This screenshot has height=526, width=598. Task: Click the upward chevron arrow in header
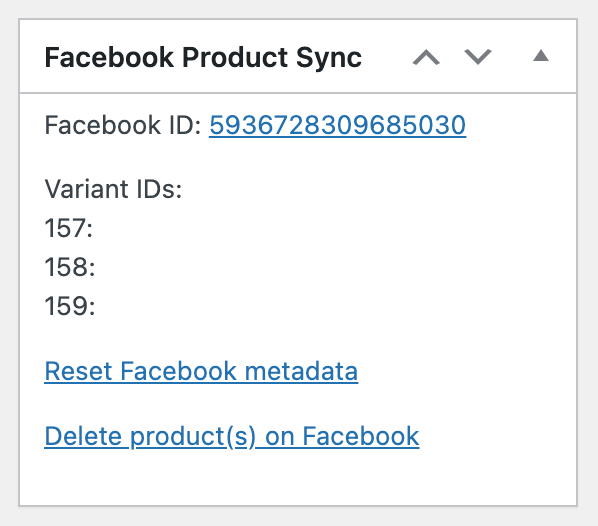tap(426, 57)
